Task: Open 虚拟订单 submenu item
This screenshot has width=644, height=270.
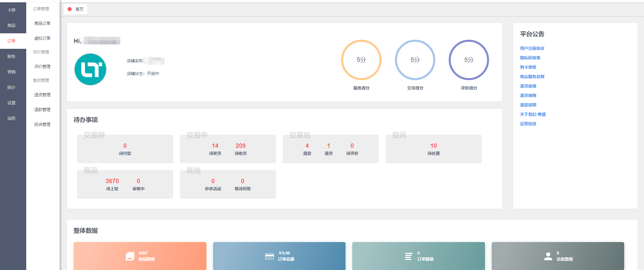Action: [42, 38]
